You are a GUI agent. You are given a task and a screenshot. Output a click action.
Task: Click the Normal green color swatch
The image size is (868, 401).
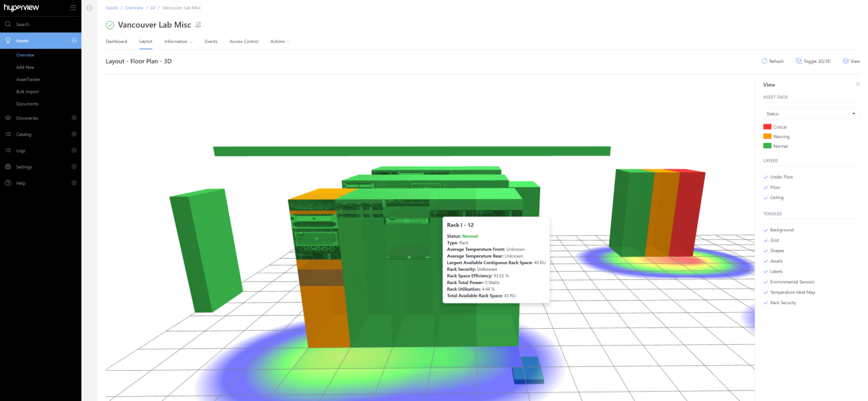[767, 146]
